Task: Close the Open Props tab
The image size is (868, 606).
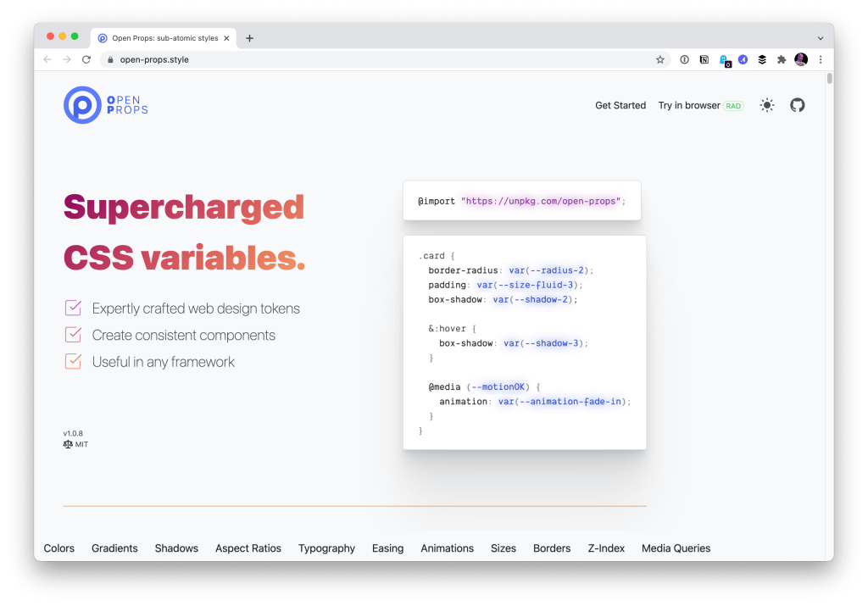Action: click(226, 38)
